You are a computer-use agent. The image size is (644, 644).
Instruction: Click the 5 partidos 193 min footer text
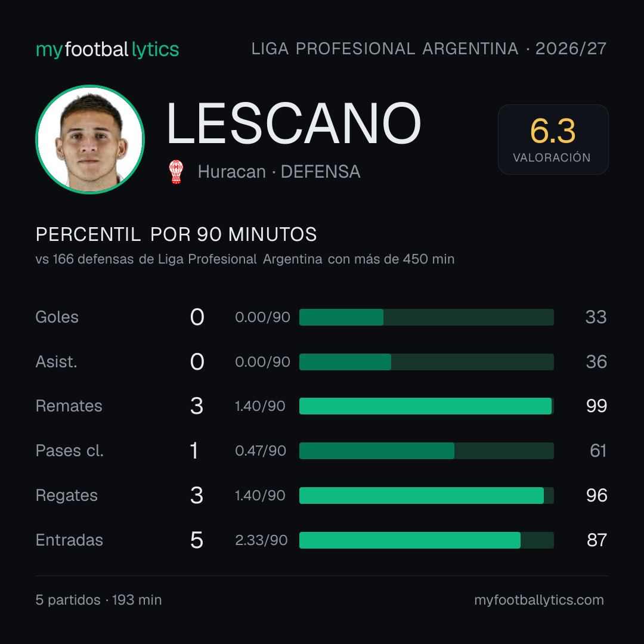coord(98,600)
